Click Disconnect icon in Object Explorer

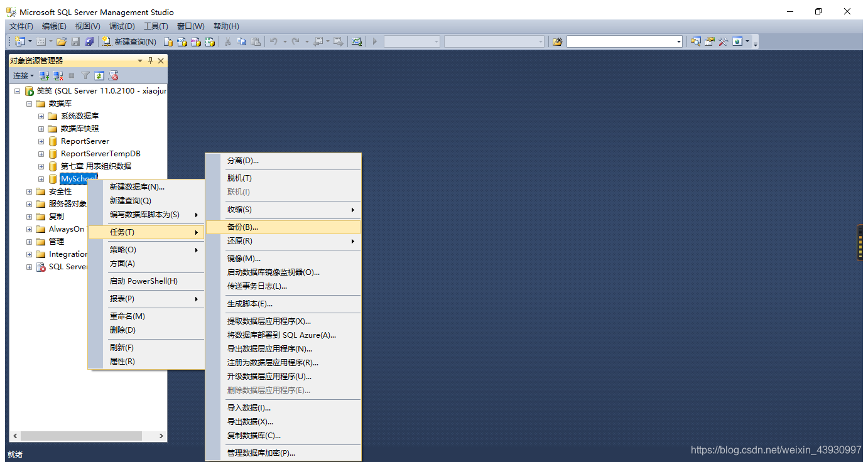click(58, 75)
